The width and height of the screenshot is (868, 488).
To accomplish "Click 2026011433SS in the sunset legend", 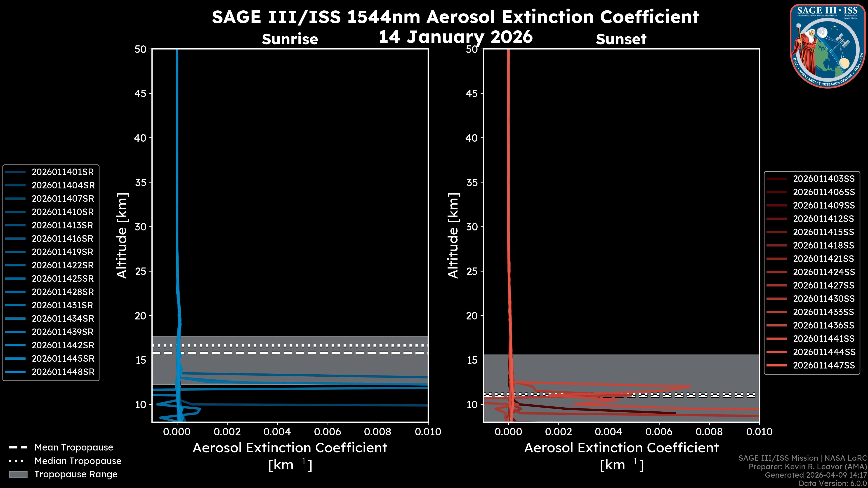I will pos(823,312).
